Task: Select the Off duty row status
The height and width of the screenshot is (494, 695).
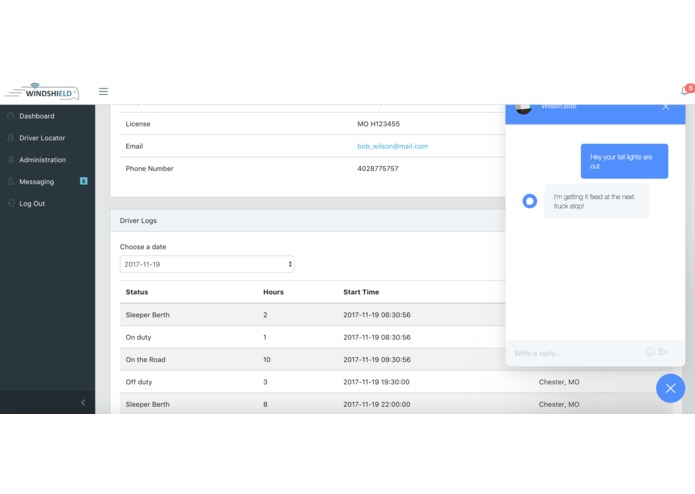Action: [x=139, y=382]
